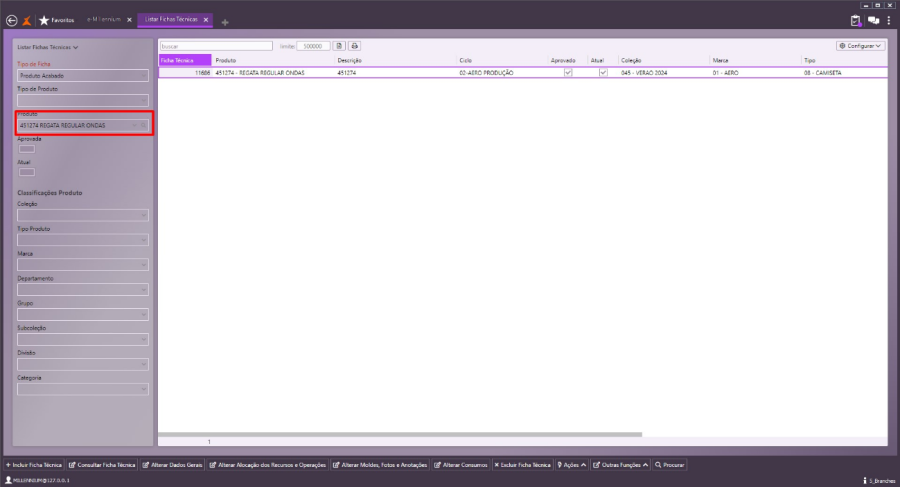Viewport: 900px width, 487px height.
Task: Open the vertical three-dot menu
Action: coord(889,21)
